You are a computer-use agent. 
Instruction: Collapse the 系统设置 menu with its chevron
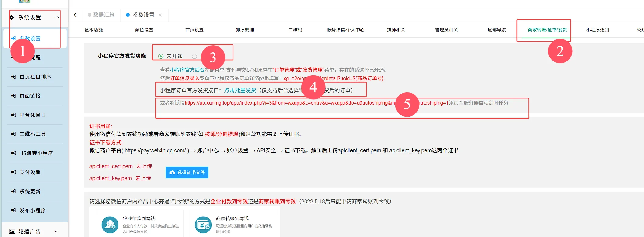point(56,17)
